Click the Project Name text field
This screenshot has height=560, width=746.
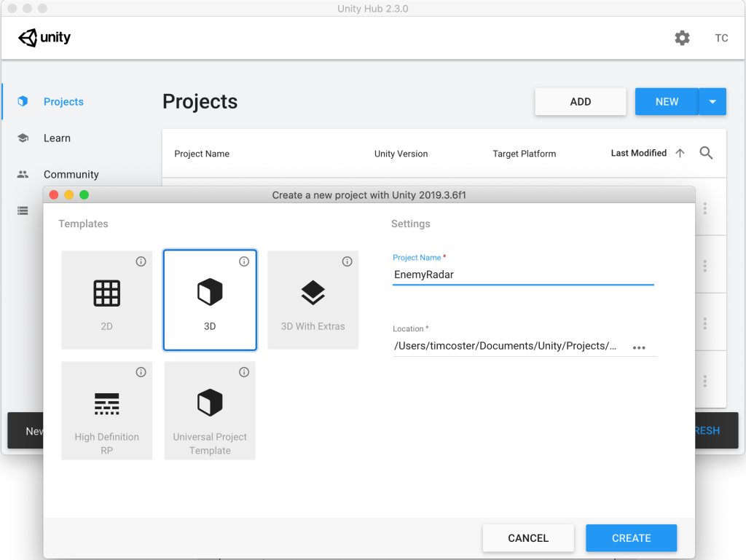[523, 275]
